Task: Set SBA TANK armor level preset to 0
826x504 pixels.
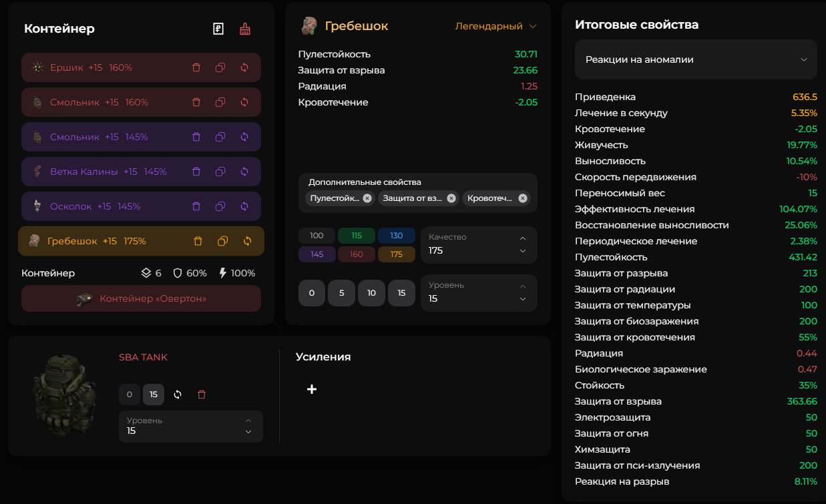Action: (130, 395)
